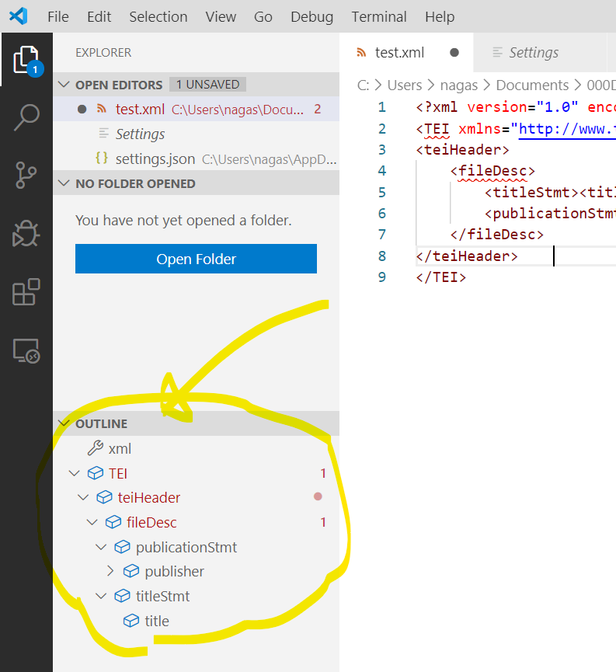
Task: Open the Search view icon
Action: click(x=26, y=117)
